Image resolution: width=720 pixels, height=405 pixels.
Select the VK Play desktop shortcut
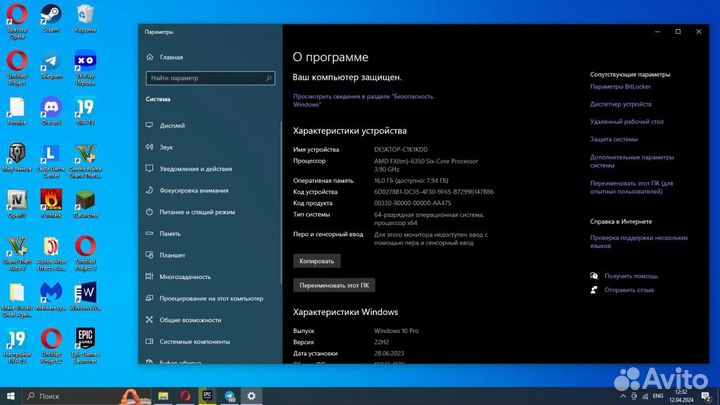85,68
